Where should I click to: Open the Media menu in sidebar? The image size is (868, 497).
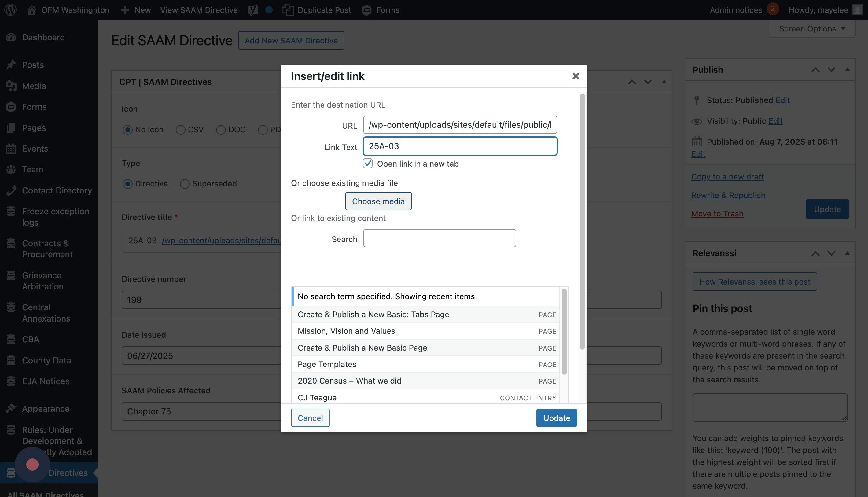[x=33, y=86]
